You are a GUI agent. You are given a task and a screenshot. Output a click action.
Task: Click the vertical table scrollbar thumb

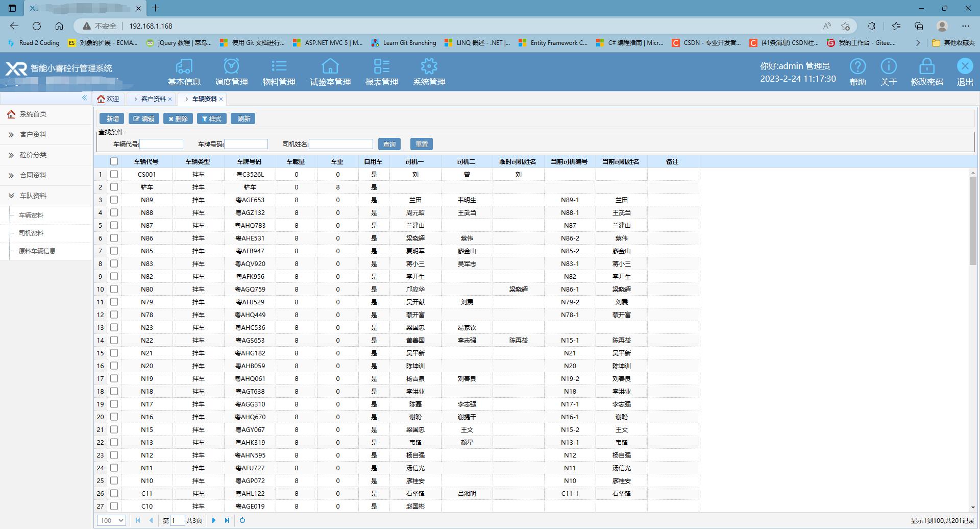(973, 221)
